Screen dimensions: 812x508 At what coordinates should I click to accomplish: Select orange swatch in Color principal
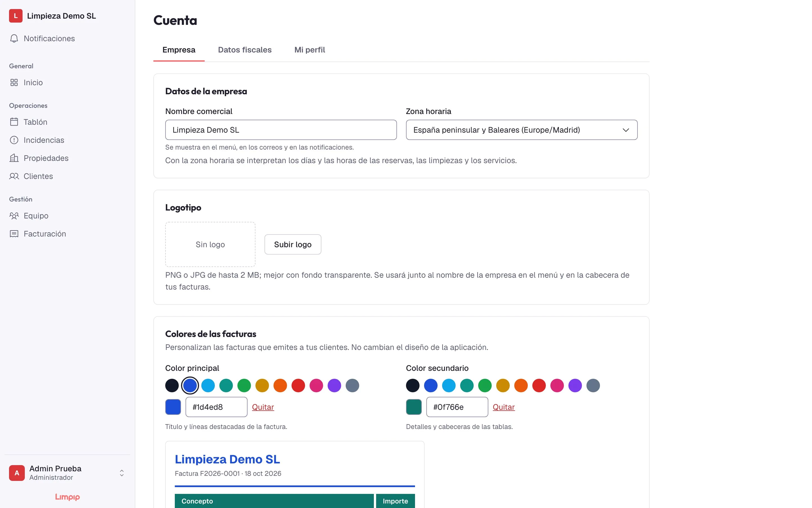[280, 385]
